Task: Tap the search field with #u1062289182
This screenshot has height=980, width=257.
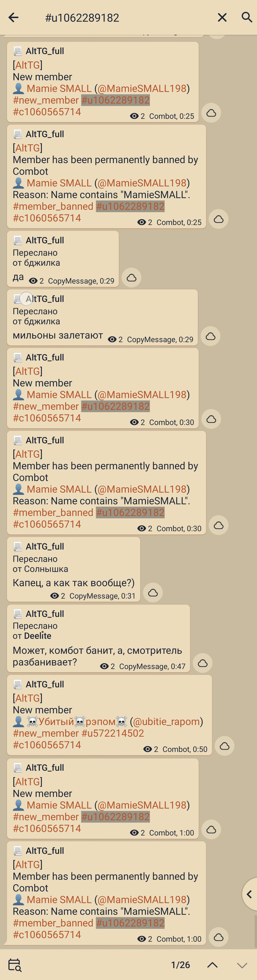Action: pyautogui.click(x=125, y=18)
